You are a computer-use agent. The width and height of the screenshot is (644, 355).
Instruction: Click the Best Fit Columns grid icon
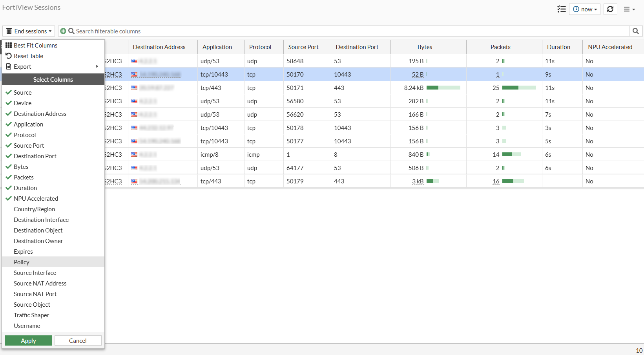[x=9, y=46]
